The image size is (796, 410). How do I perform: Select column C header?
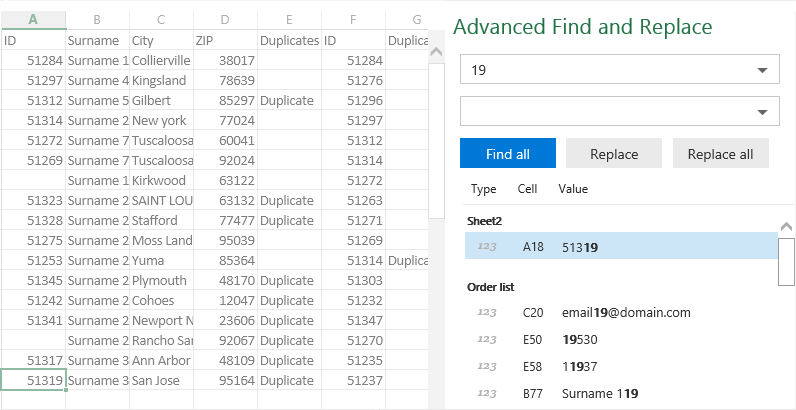[x=161, y=20]
